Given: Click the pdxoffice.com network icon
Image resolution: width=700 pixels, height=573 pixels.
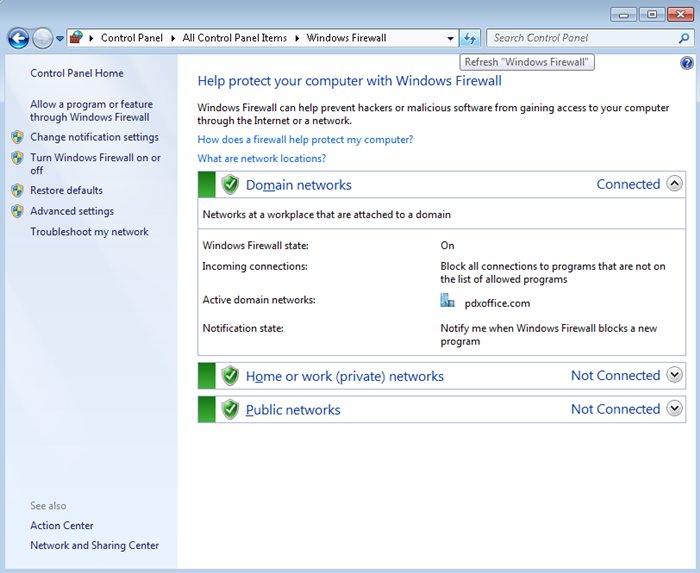Looking at the screenshot, I should coord(447,300).
